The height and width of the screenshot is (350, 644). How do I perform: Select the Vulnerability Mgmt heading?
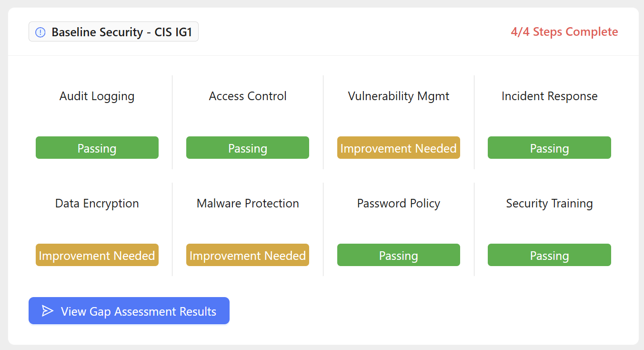(x=398, y=96)
